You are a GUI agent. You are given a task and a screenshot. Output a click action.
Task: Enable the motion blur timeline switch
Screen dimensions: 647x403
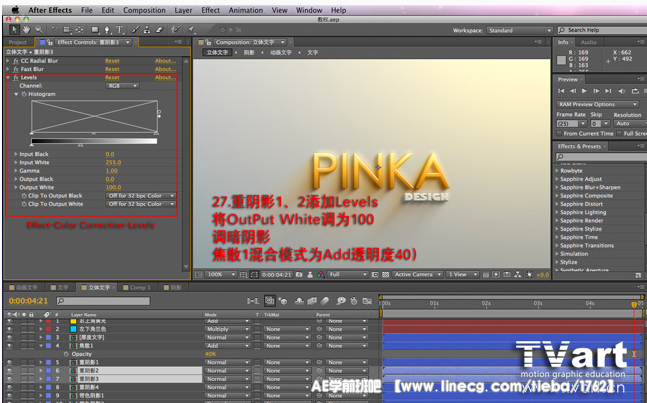(x=325, y=301)
